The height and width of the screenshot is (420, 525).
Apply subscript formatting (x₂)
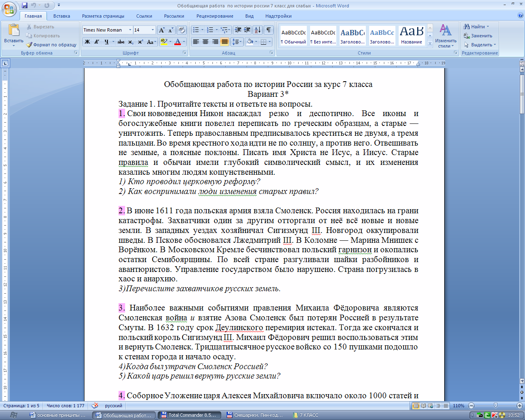tap(130, 42)
